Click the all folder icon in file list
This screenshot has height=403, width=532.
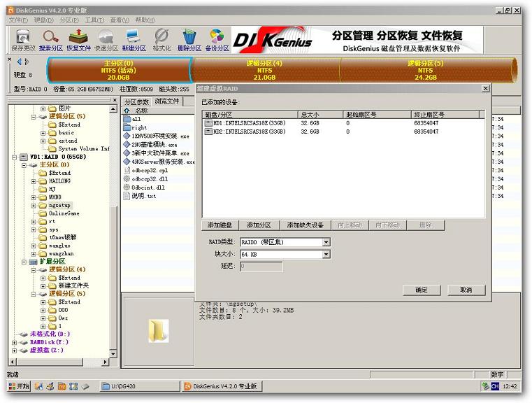[x=127, y=119]
